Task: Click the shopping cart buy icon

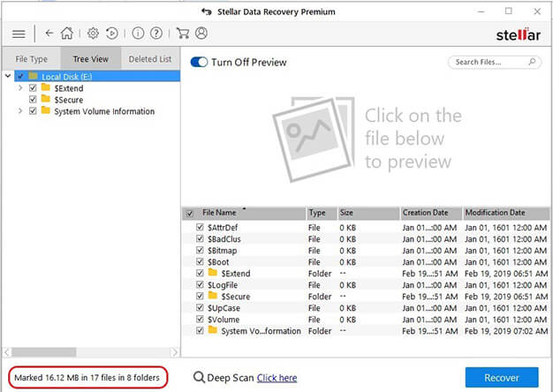Action: tap(182, 34)
